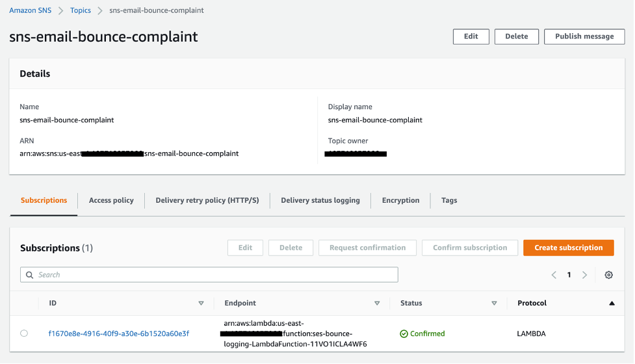Open the Topics breadcrumb link

80,10
